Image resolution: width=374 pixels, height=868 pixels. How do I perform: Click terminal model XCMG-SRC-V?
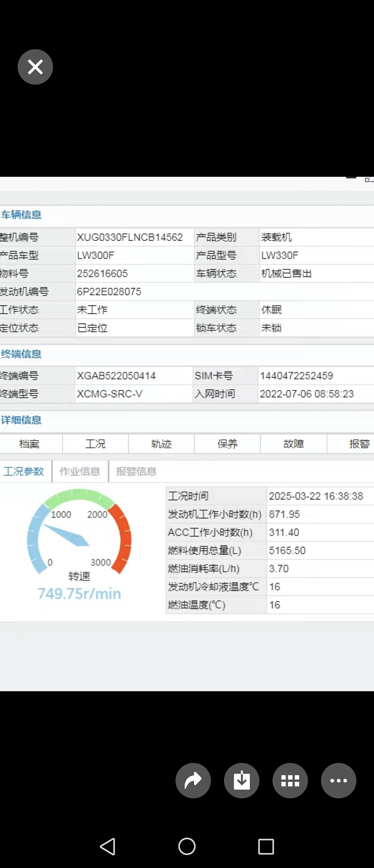pos(110,394)
